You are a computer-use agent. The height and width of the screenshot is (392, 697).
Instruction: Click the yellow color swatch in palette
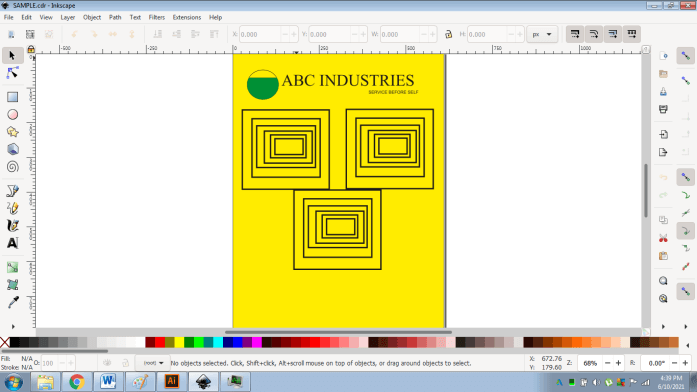(x=179, y=342)
